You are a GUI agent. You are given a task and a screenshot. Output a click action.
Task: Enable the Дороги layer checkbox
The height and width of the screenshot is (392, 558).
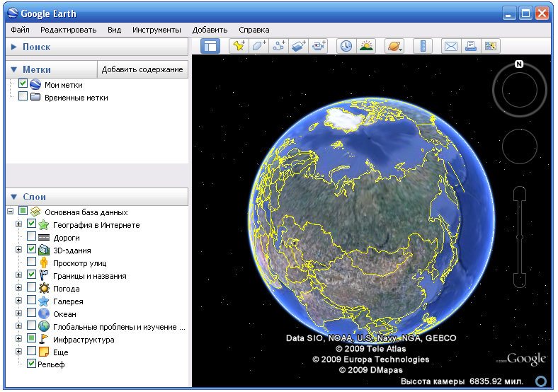point(31,236)
